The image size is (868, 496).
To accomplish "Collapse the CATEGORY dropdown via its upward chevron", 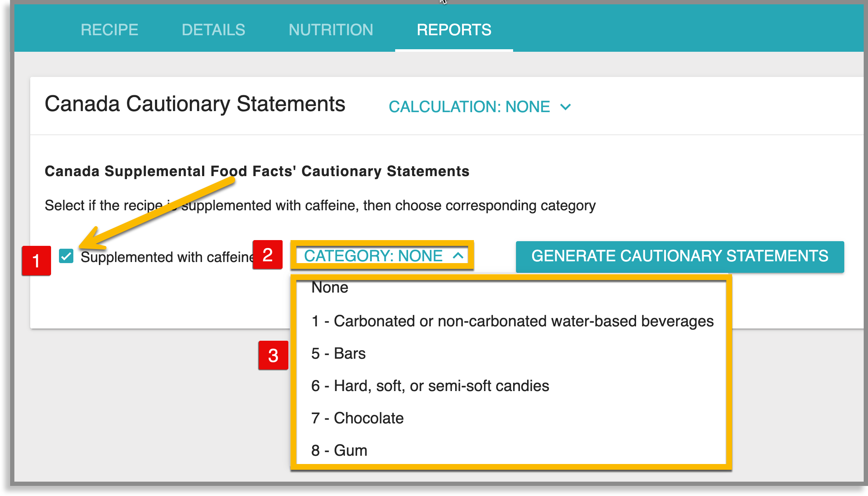I will tap(458, 256).
